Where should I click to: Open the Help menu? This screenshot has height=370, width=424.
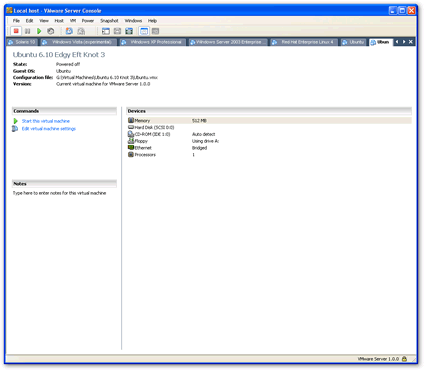152,21
